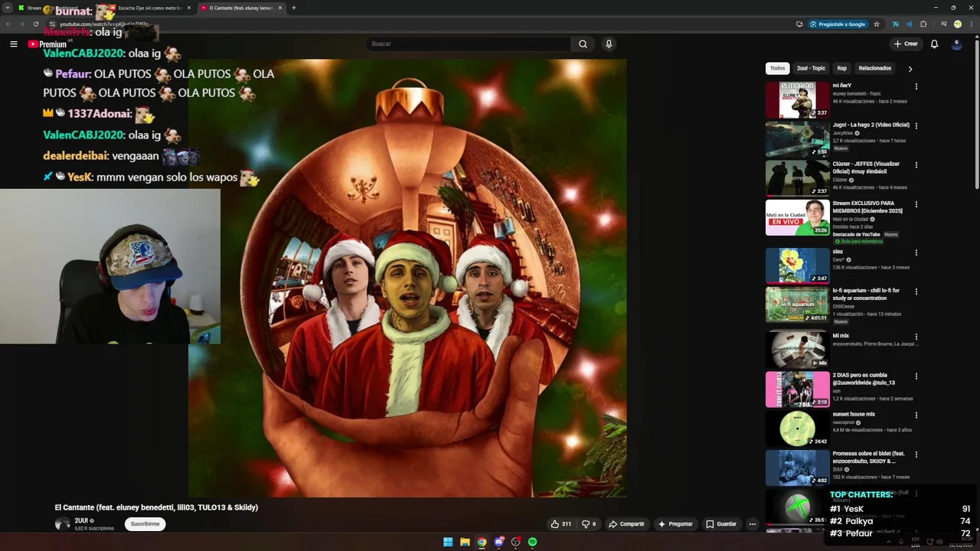Focus the Buscar search field
The width and height of the screenshot is (980, 551).
click(469, 44)
